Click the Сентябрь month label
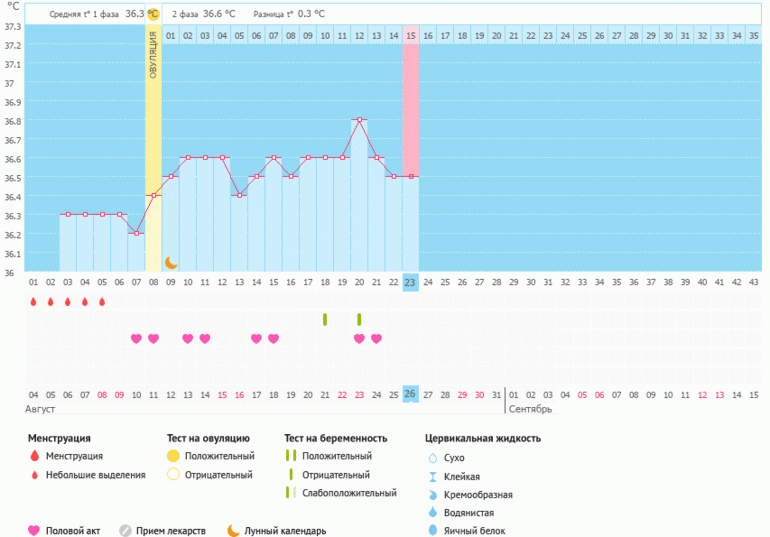 [531, 410]
